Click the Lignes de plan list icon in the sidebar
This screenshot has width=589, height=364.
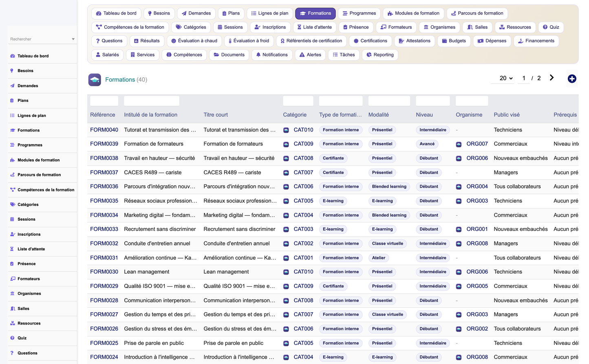pyautogui.click(x=12, y=116)
